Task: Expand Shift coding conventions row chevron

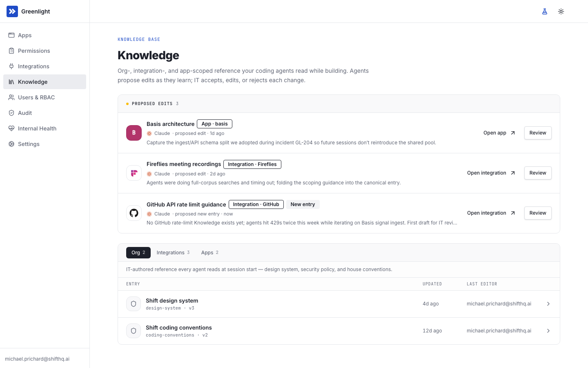Action: [548, 331]
